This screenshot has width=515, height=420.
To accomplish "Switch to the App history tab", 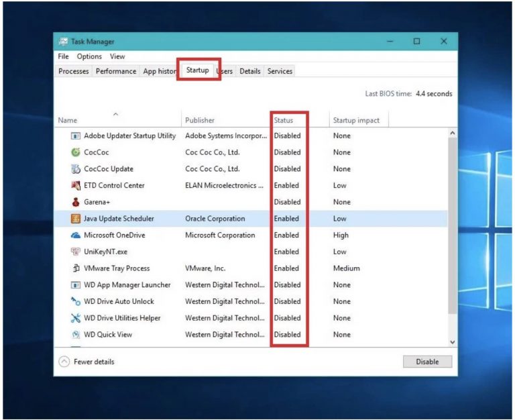I will [x=160, y=71].
